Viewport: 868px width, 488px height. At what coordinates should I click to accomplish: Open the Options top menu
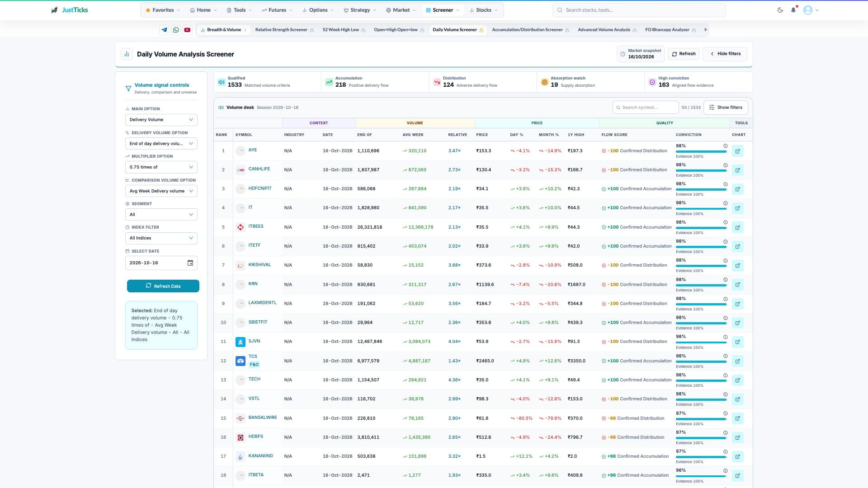(318, 10)
